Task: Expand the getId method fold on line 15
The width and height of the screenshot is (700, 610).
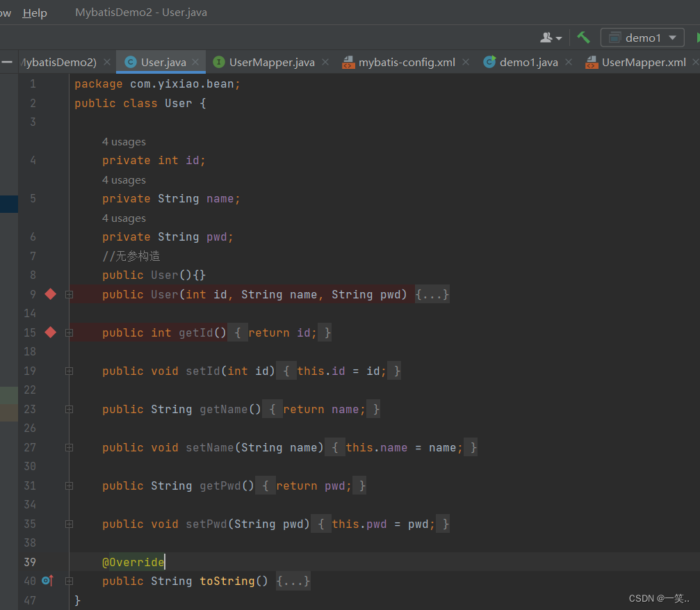Action: (x=70, y=332)
